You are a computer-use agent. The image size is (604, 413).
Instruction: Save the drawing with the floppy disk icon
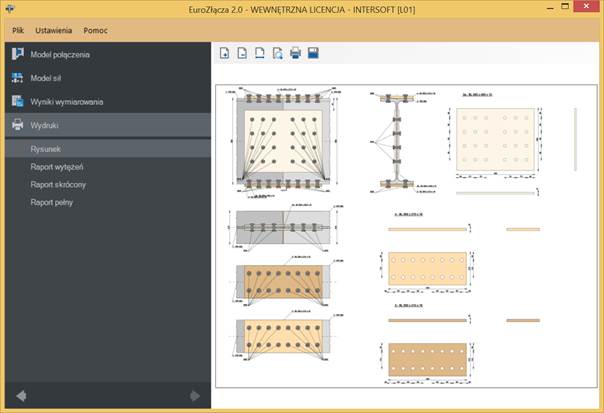coord(314,53)
